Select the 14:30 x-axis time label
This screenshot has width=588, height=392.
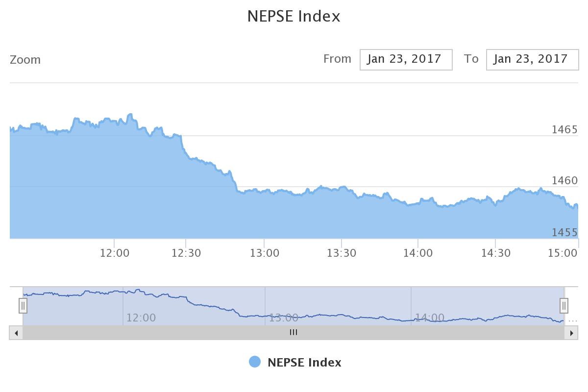(x=496, y=253)
